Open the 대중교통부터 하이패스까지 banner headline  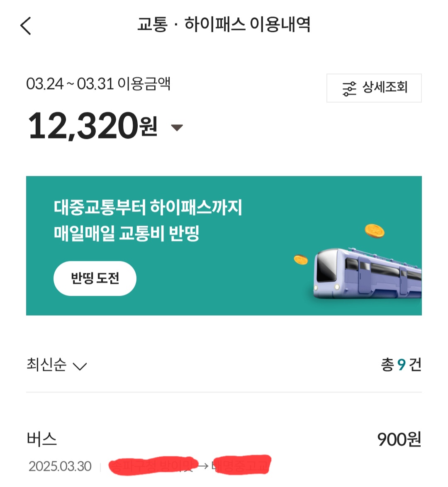click(148, 207)
